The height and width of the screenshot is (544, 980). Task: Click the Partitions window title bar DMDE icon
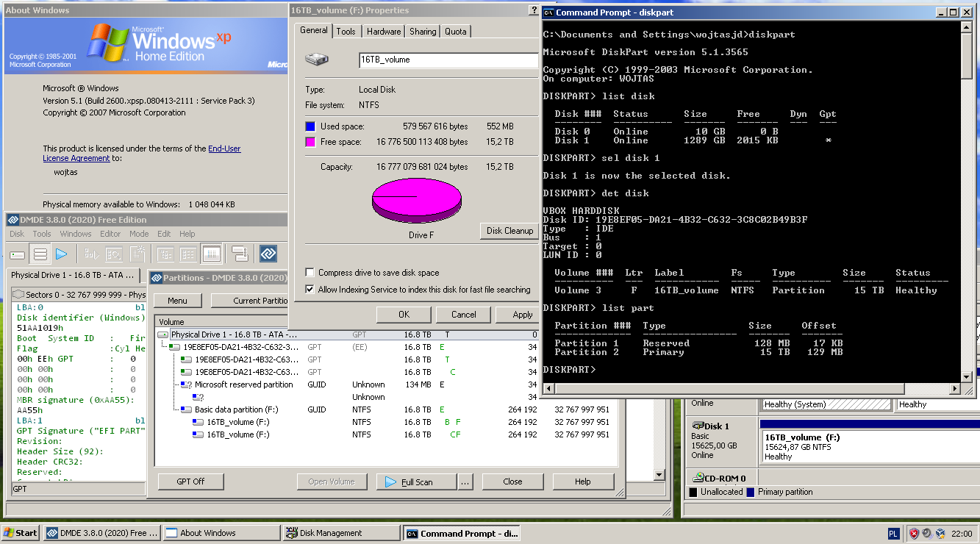click(x=156, y=278)
